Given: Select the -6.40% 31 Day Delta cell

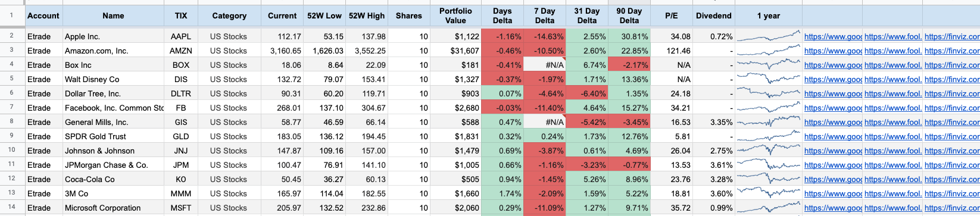Looking at the screenshot, I should pos(587,93).
